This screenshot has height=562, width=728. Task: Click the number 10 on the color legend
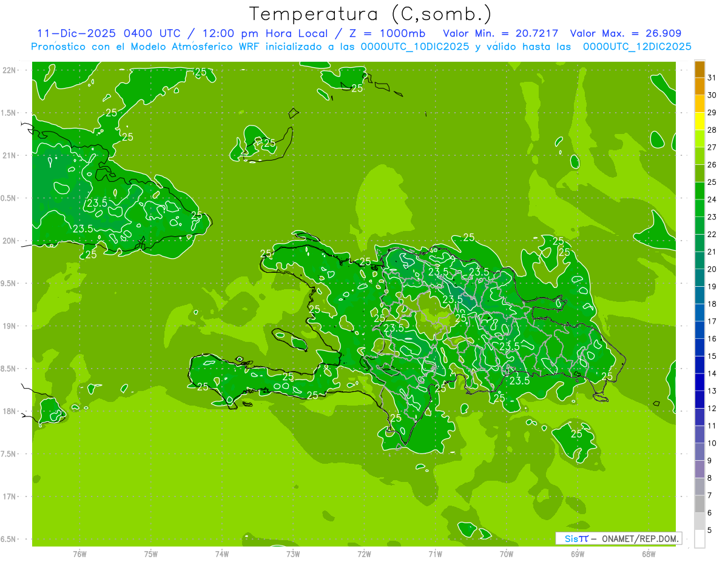(712, 443)
